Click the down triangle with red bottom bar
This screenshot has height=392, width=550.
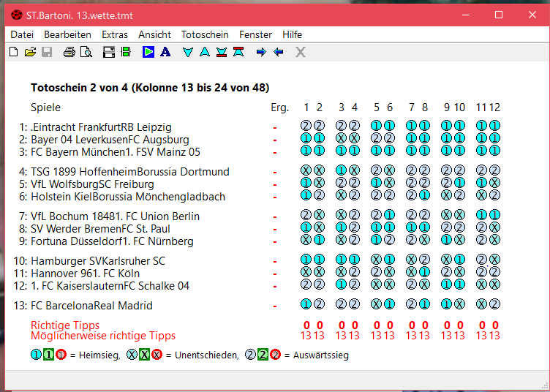(222, 52)
